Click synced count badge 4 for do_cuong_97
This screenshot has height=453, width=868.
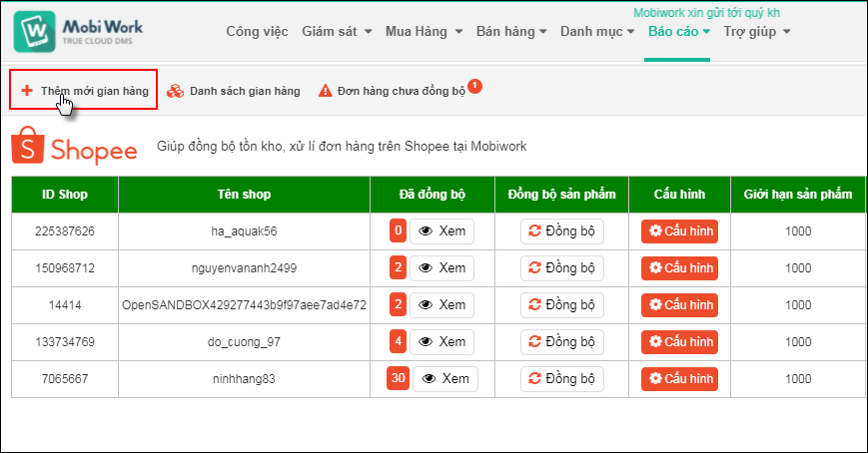[x=398, y=342]
